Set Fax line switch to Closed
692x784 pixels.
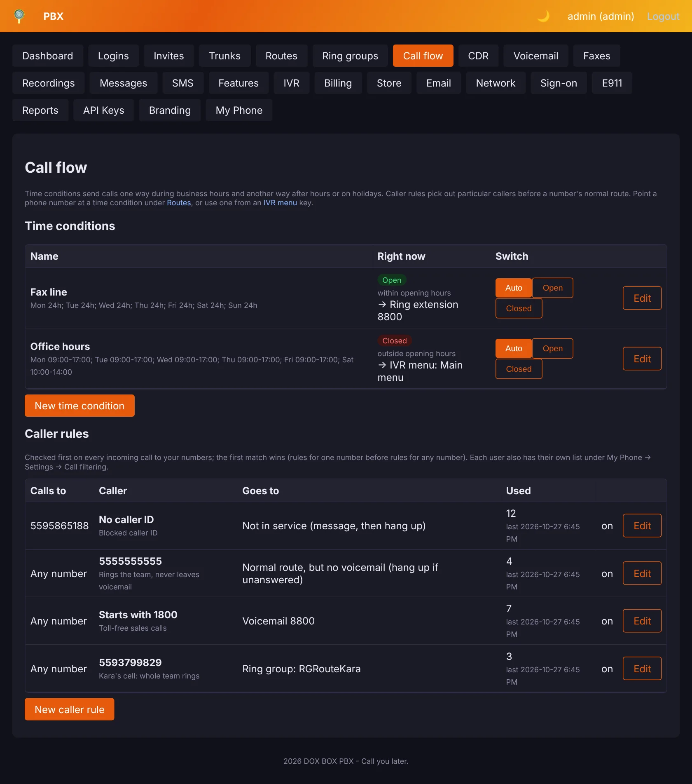[x=519, y=308]
